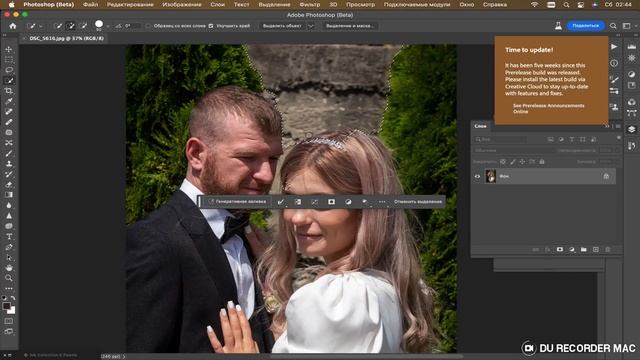Image resolution: width=640 pixels, height=360 pixels.
Task: Select the Eyedropper tool
Action: 9,101
